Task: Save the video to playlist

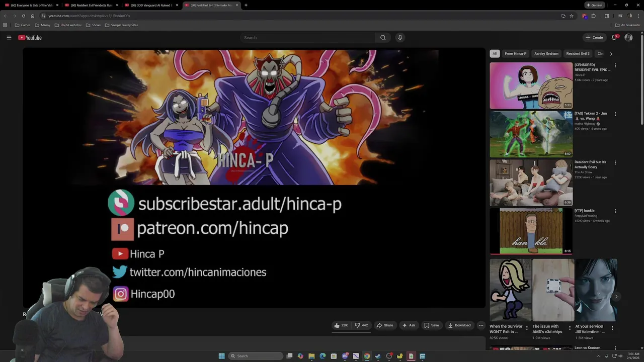Action: 432,325
